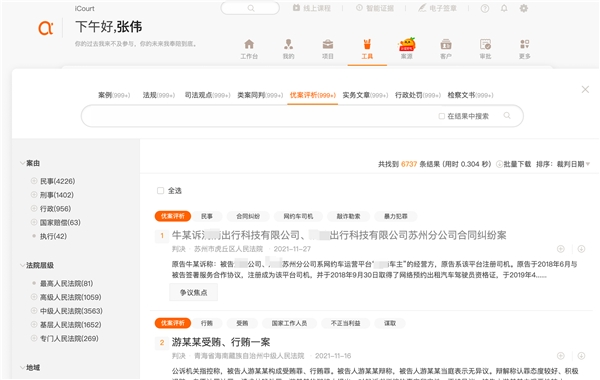Switch to the 类案同判 tab
600x380 pixels.
point(260,95)
